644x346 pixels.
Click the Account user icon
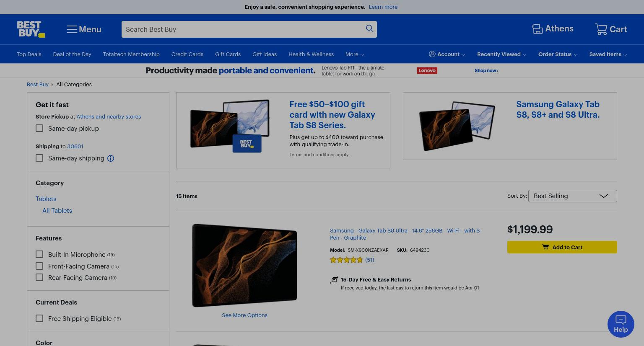(x=432, y=54)
